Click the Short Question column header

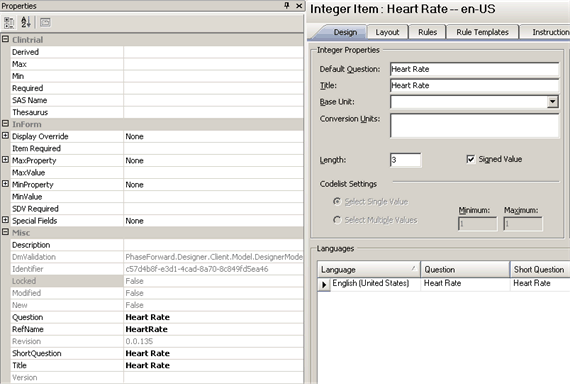540,269
